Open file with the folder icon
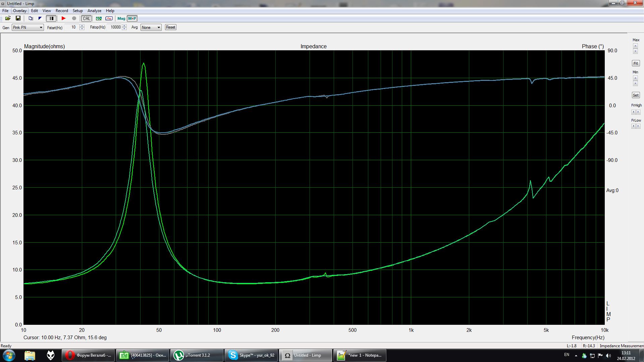Viewport: 644px width, 362px height. pyautogui.click(x=8, y=18)
